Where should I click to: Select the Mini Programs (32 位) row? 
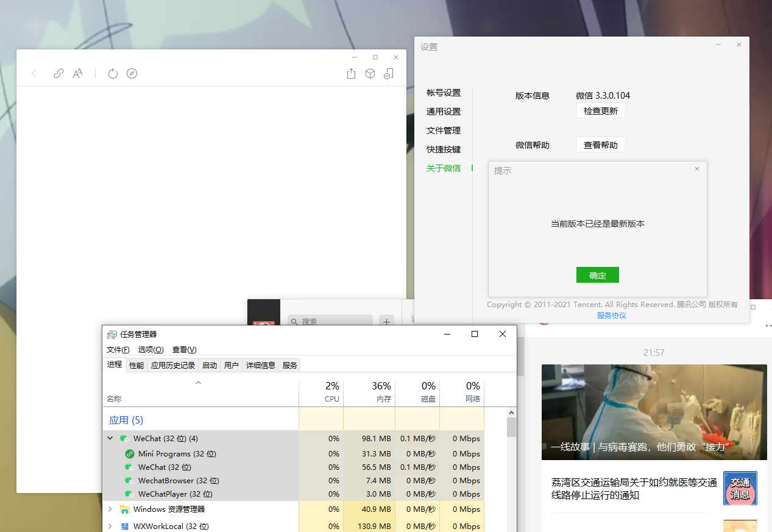(294, 453)
